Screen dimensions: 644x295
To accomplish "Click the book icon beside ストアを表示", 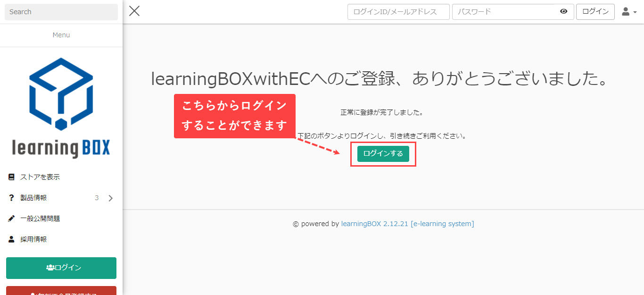I will 12,177.
